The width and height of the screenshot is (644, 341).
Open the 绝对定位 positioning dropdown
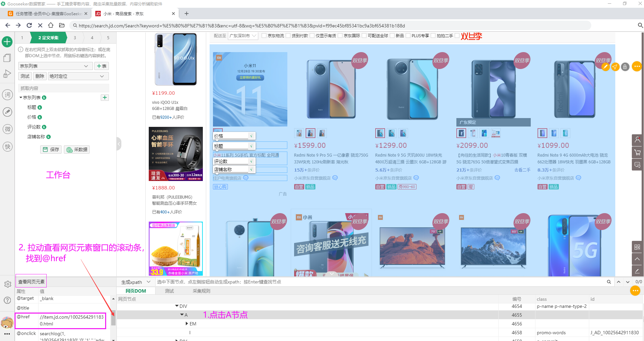(78, 76)
